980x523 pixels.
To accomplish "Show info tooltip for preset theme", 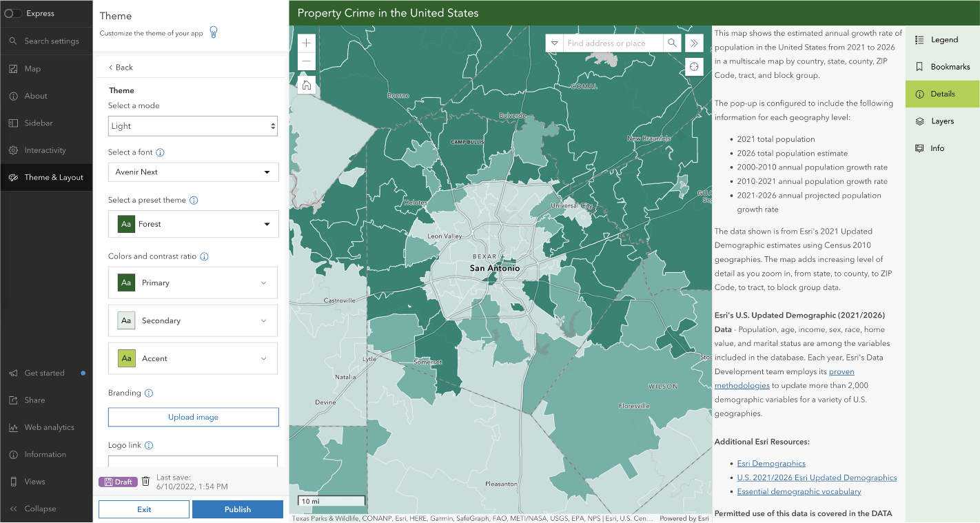I will (x=194, y=201).
